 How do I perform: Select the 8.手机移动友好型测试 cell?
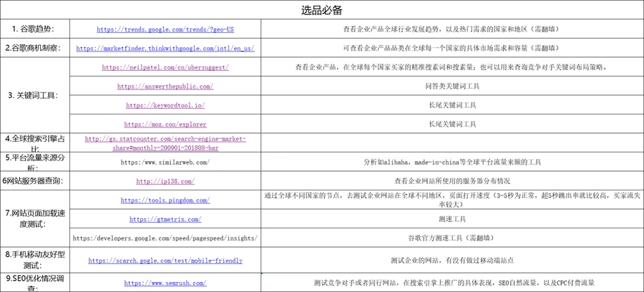click(35, 260)
